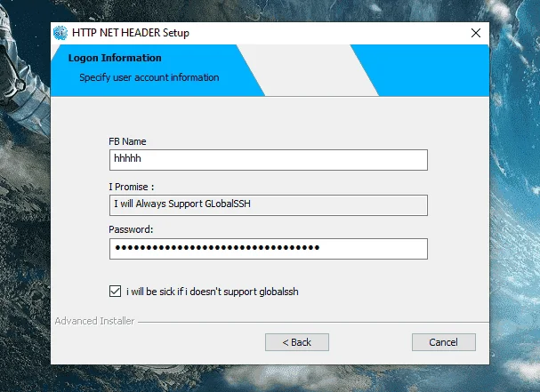Go back with the < Back button
This screenshot has width=540, height=392.
pos(297,342)
